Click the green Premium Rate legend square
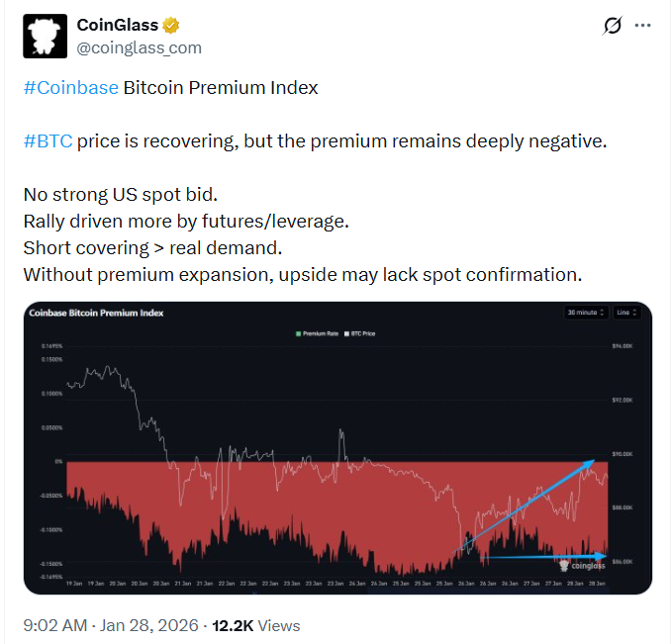 [x=297, y=333]
